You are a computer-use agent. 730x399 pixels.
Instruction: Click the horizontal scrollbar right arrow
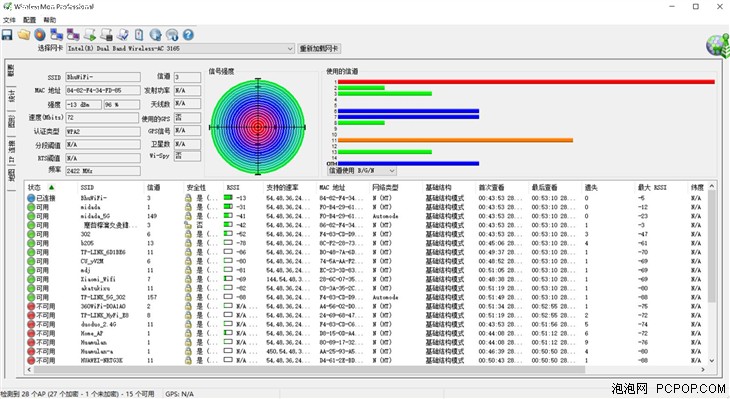tap(703, 369)
